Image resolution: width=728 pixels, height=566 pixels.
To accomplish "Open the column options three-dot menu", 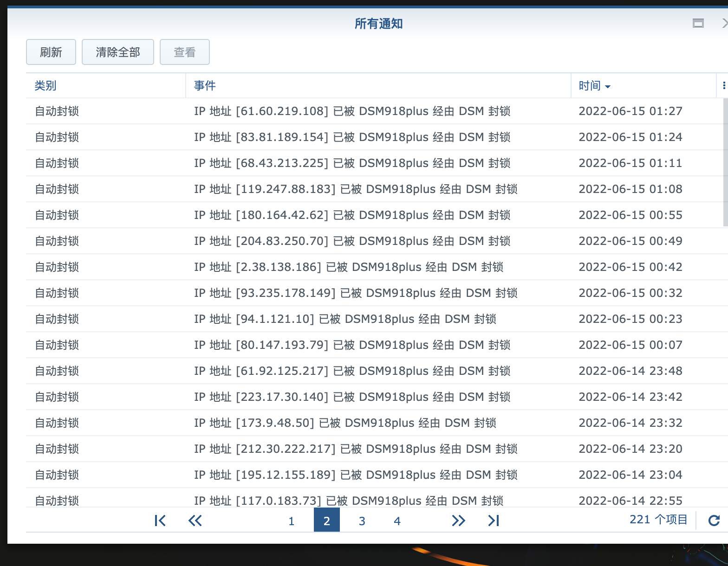I will (724, 85).
